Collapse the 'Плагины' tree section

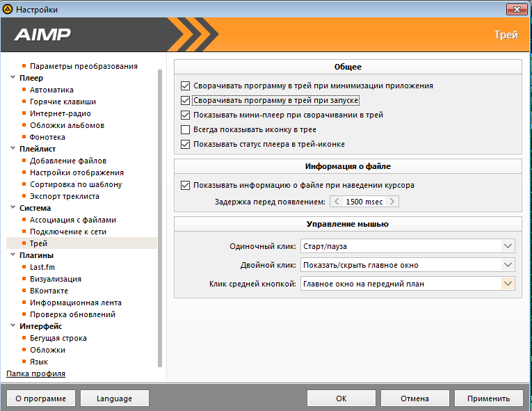point(13,255)
